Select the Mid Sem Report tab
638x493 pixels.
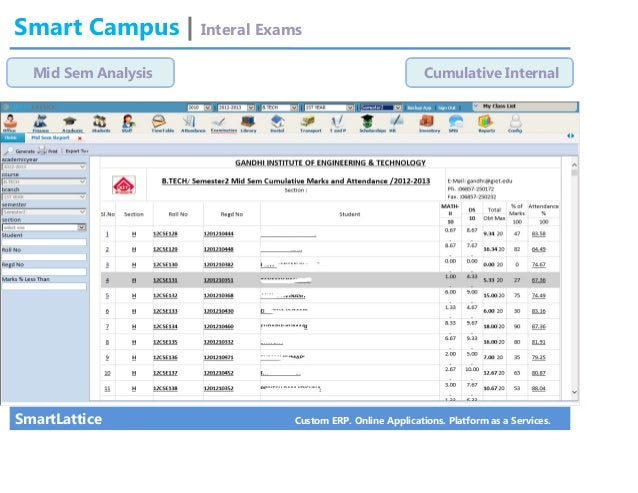click(50, 138)
